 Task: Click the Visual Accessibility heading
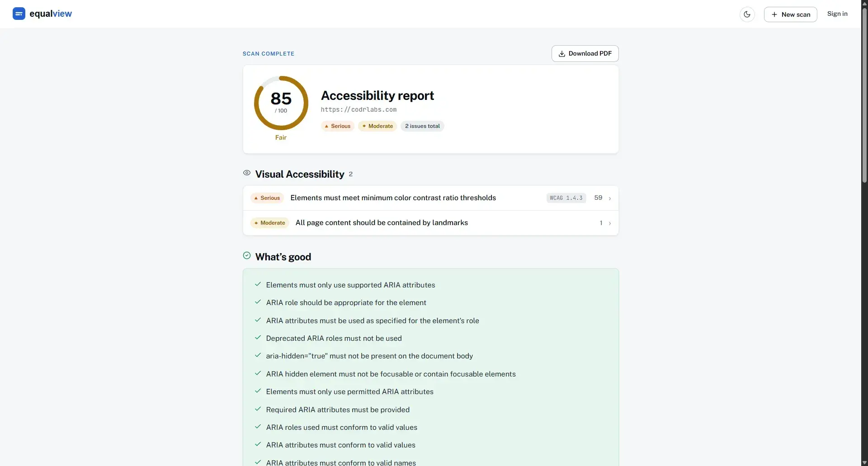pyautogui.click(x=300, y=174)
